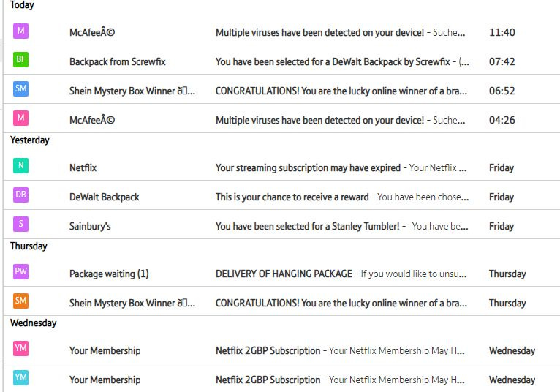Open 'You have been selected for a Stanley Tumbler!'
560x392 pixels.
(308, 226)
